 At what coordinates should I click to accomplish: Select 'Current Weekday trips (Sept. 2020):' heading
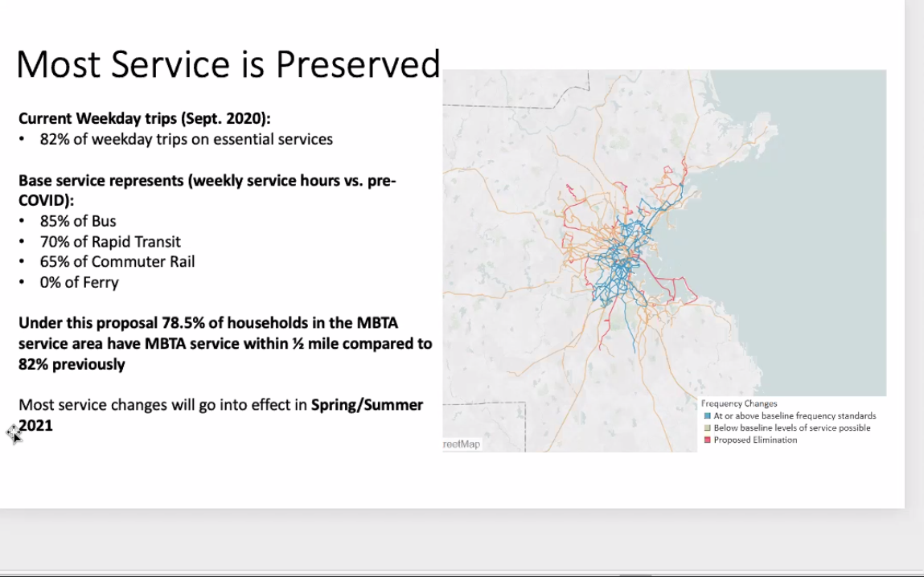145,118
